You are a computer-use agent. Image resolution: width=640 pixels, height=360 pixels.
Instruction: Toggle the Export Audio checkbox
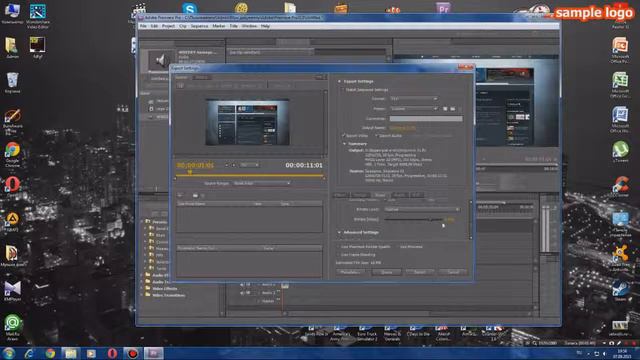pyautogui.click(x=377, y=136)
